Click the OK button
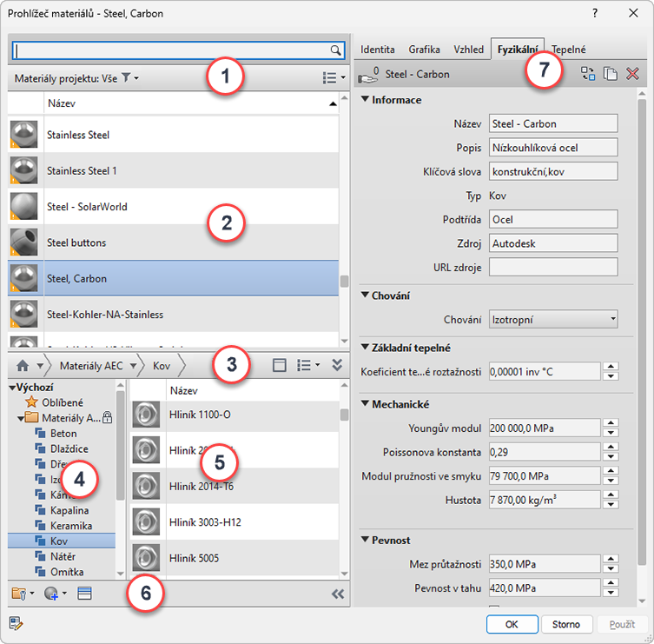 click(512, 624)
